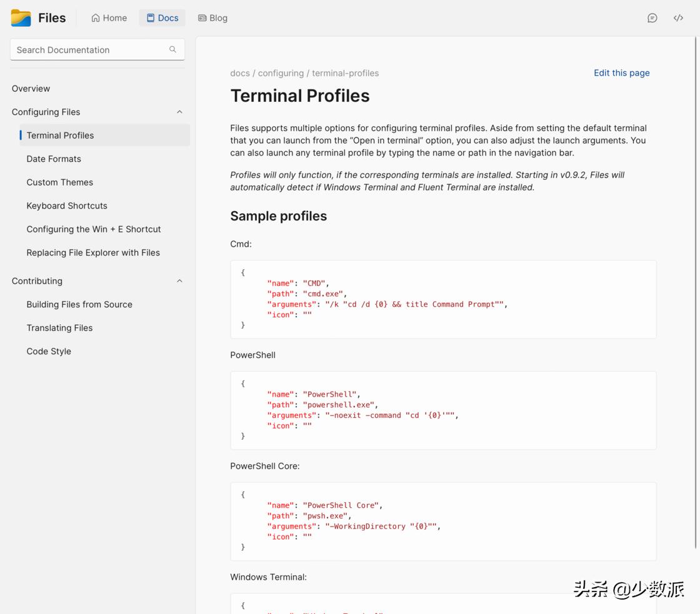The width and height of the screenshot is (700, 614).
Task: Open the Translating Files page
Action: click(x=59, y=328)
